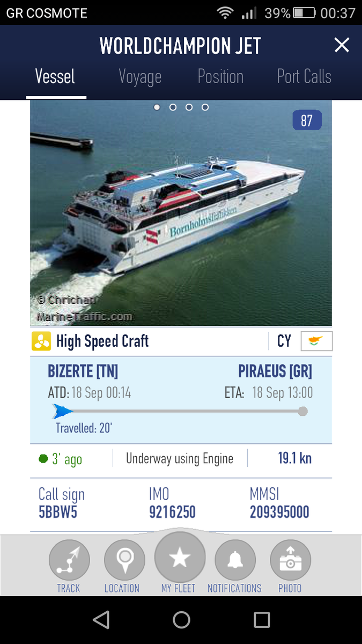Tap the PIRAEUS [GR] destination port
This screenshot has height=644, width=362.
(x=275, y=371)
